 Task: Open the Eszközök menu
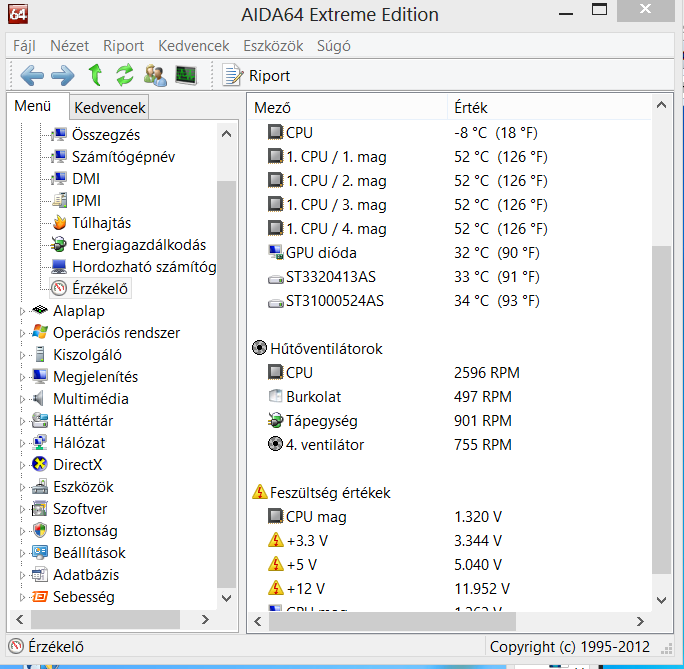tap(273, 46)
